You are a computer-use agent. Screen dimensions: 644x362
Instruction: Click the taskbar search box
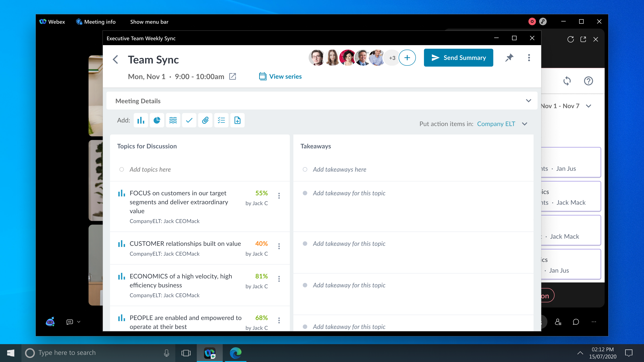tap(98, 353)
